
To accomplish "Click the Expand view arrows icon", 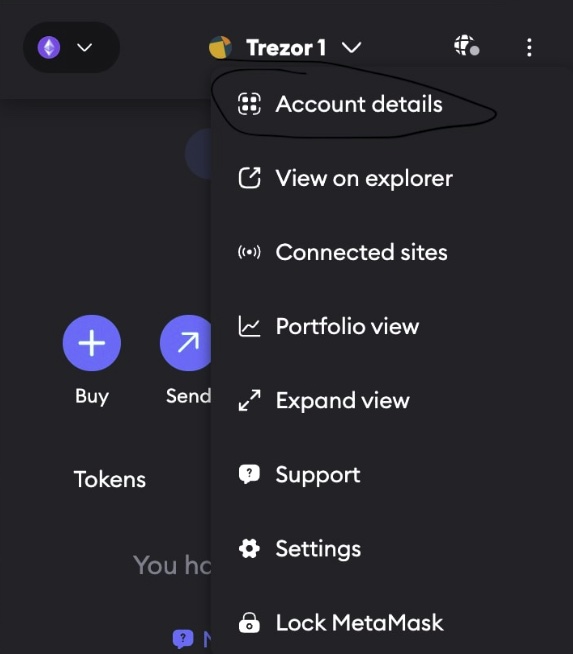I will coord(249,400).
